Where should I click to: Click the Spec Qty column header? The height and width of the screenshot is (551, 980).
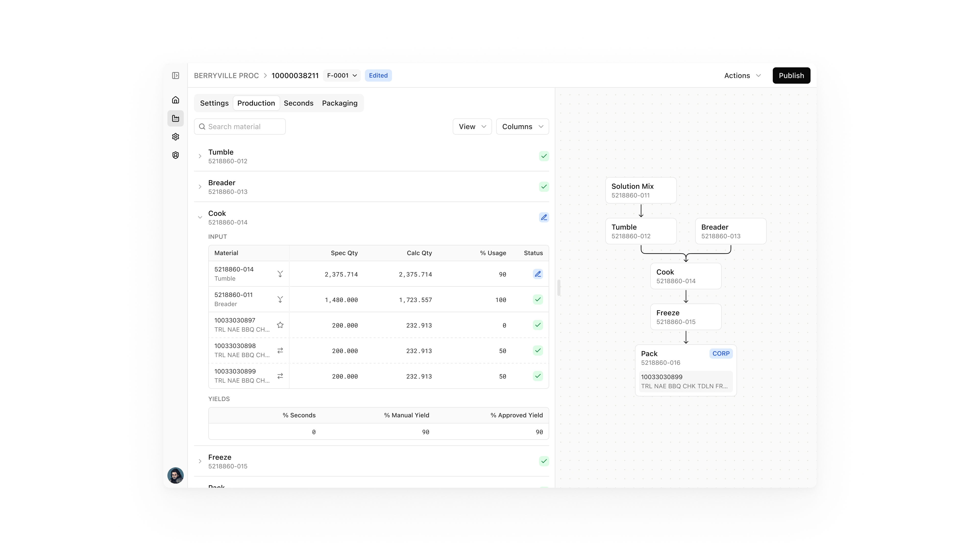[344, 253]
